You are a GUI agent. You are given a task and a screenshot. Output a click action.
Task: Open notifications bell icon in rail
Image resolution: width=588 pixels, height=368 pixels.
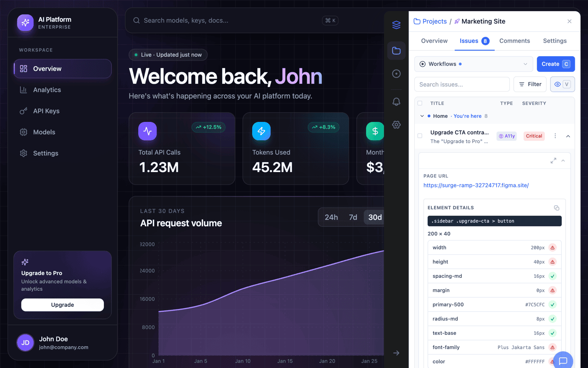(396, 102)
